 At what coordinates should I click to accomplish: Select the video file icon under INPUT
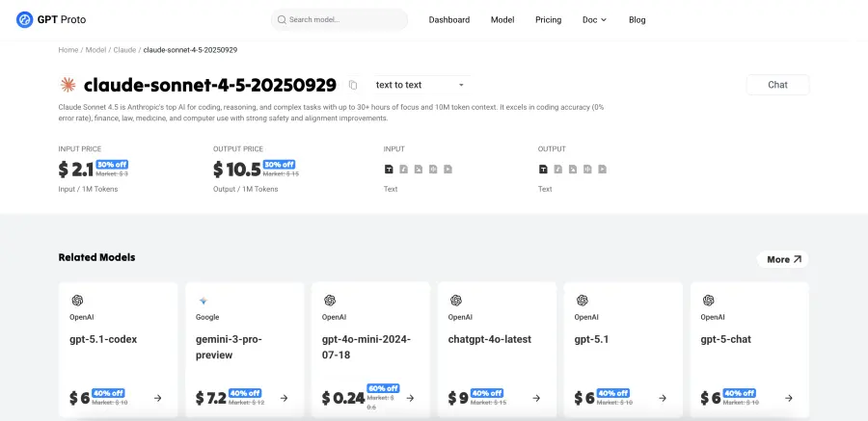pos(448,169)
